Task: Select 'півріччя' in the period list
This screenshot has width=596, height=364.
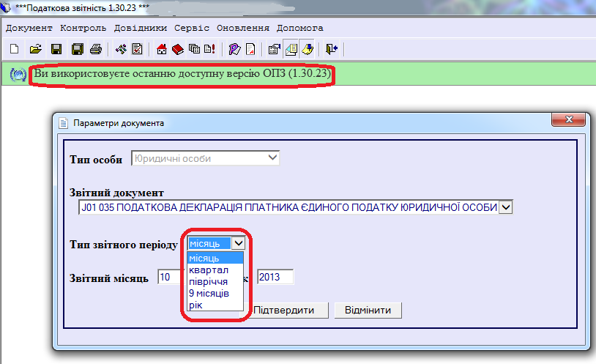Action: (208, 281)
